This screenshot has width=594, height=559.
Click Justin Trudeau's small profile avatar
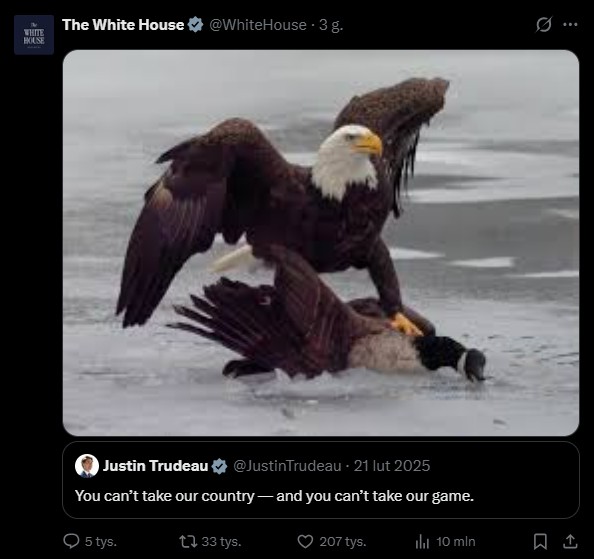pyautogui.click(x=87, y=466)
